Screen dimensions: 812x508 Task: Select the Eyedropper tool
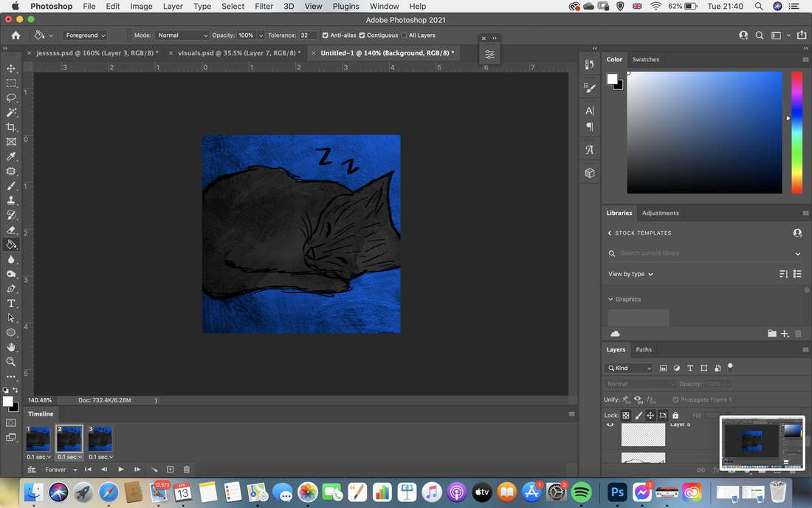pyautogui.click(x=11, y=157)
